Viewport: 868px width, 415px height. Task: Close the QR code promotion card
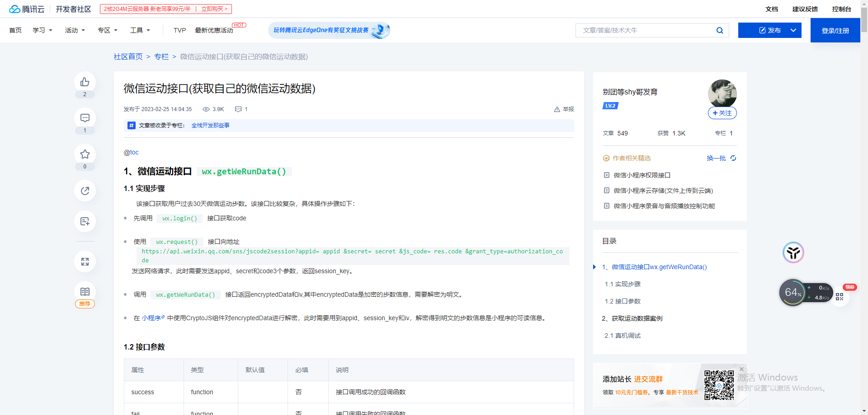pyautogui.click(x=741, y=369)
